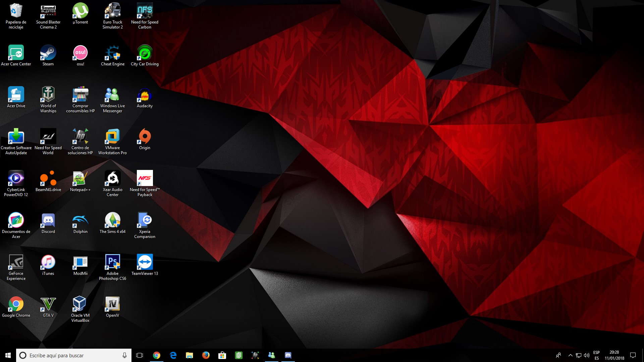Select Xperia Companion shortcut
This screenshot has width=644, height=362.
[145, 225]
